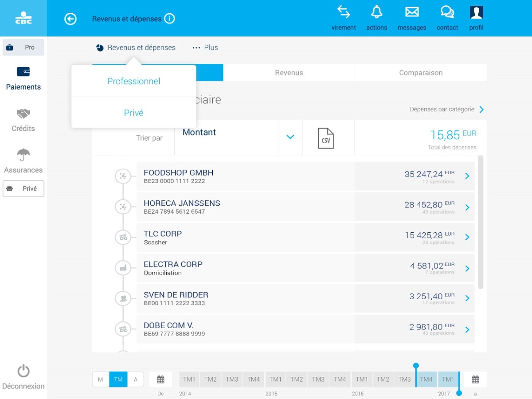This screenshot has height=399, width=532.
Task: Open the actions bell icon
Action: point(376,12)
